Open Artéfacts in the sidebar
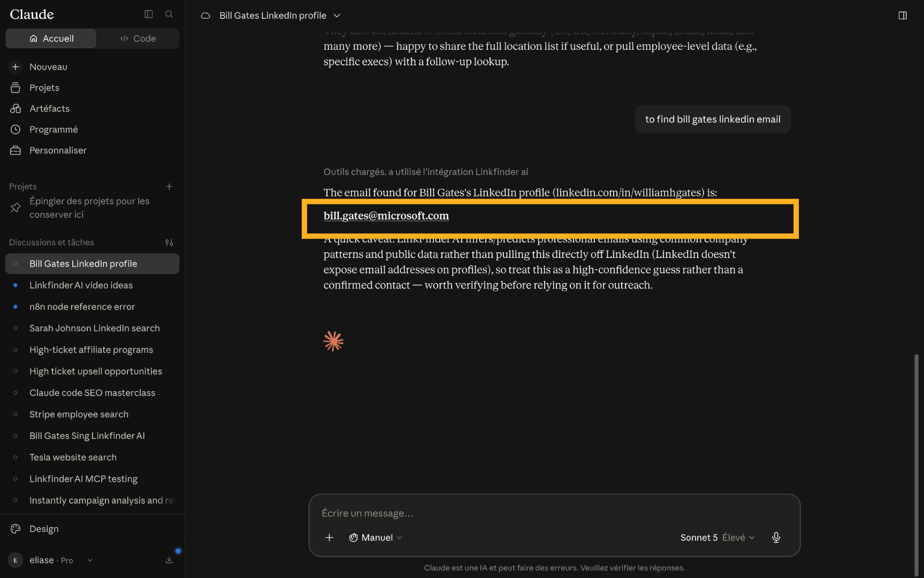Screen dimensions: 924x578 92,109
